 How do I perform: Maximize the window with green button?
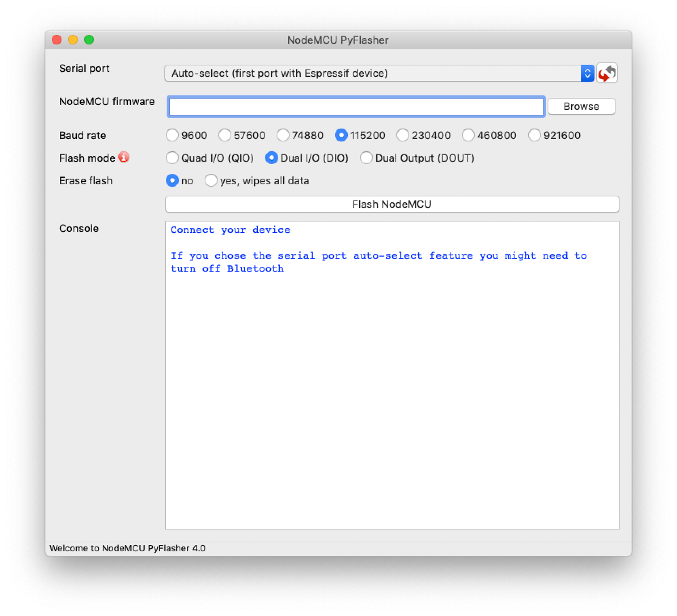[x=89, y=40]
